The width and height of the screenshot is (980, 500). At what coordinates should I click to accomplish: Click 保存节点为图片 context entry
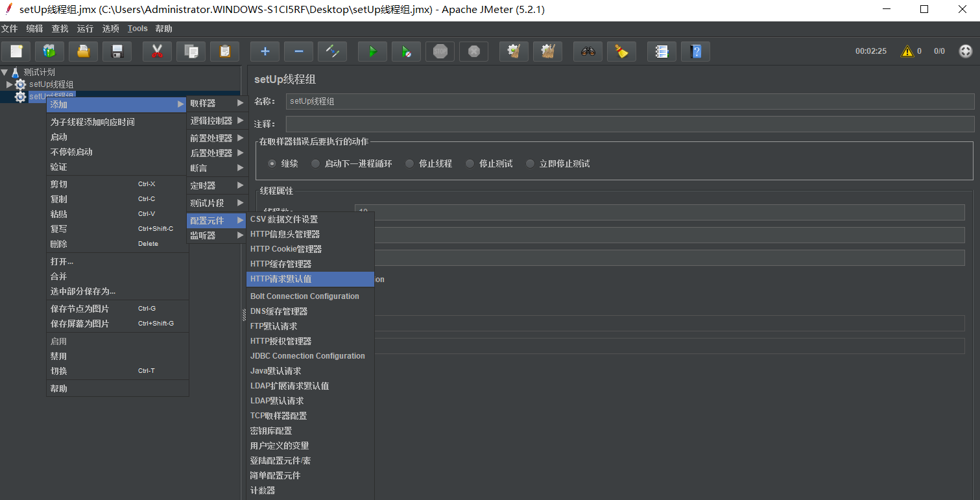click(117, 309)
